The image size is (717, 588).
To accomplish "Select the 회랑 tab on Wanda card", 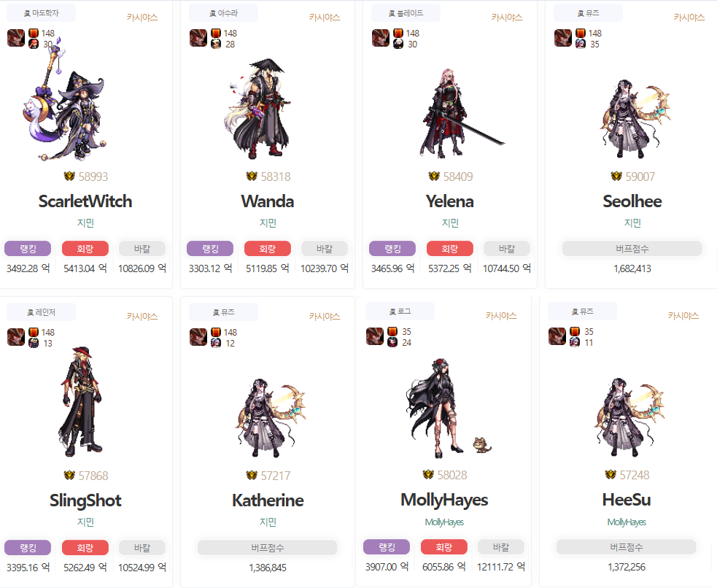I will (268, 249).
